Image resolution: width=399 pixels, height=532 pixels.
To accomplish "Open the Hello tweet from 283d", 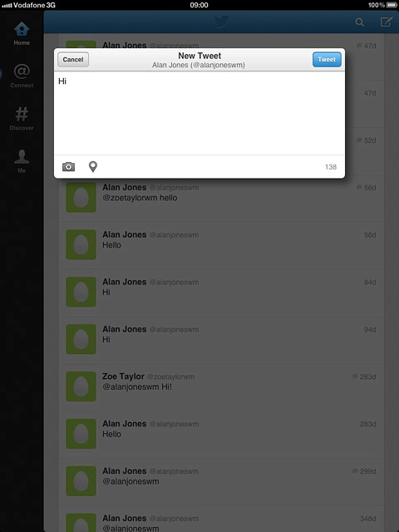I will (x=221, y=435).
